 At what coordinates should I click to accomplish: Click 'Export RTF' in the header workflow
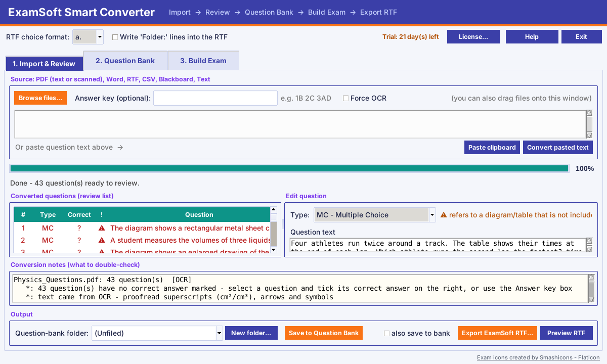coord(378,12)
